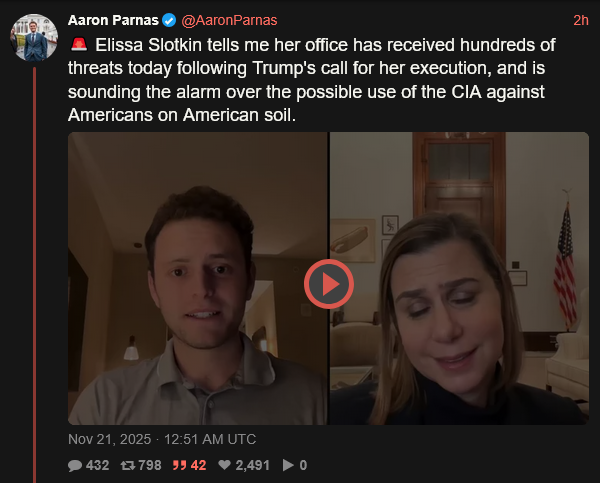This screenshot has height=483, width=600.
Task: Open the 432 replies count
Action: pyautogui.click(x=98, y=465)
